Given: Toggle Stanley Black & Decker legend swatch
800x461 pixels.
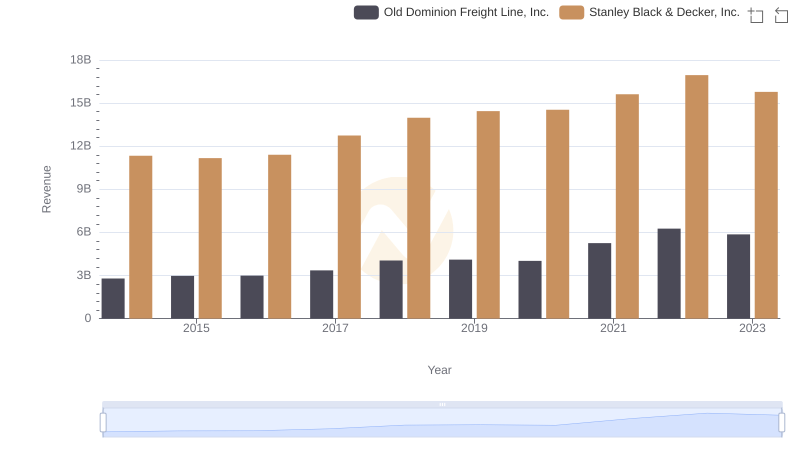Looking at the screenshot, I should click(571, 12).
